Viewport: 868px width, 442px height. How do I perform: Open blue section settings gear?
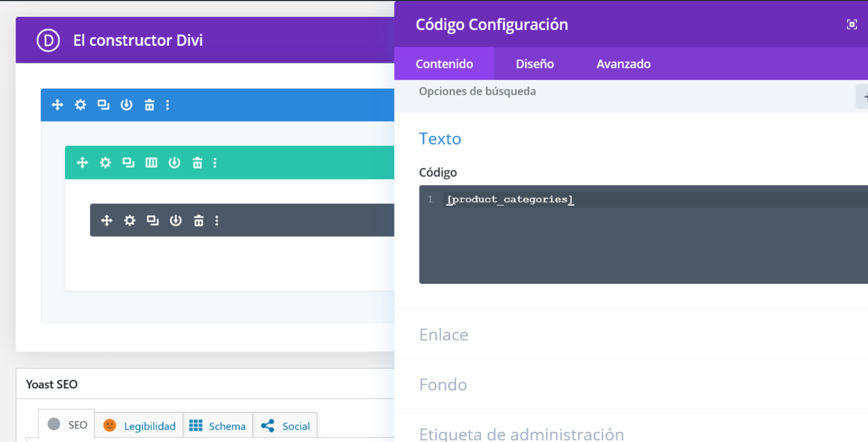pos(80,105)
